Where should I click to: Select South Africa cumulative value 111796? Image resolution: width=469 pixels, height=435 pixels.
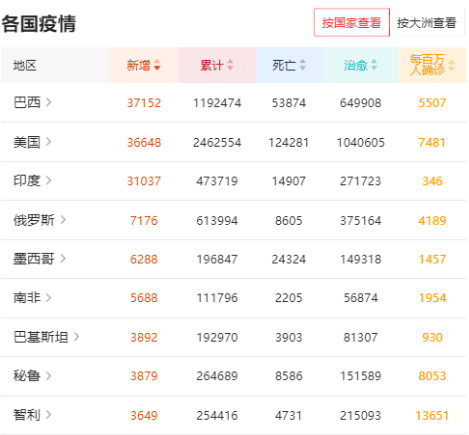point(217,298)
